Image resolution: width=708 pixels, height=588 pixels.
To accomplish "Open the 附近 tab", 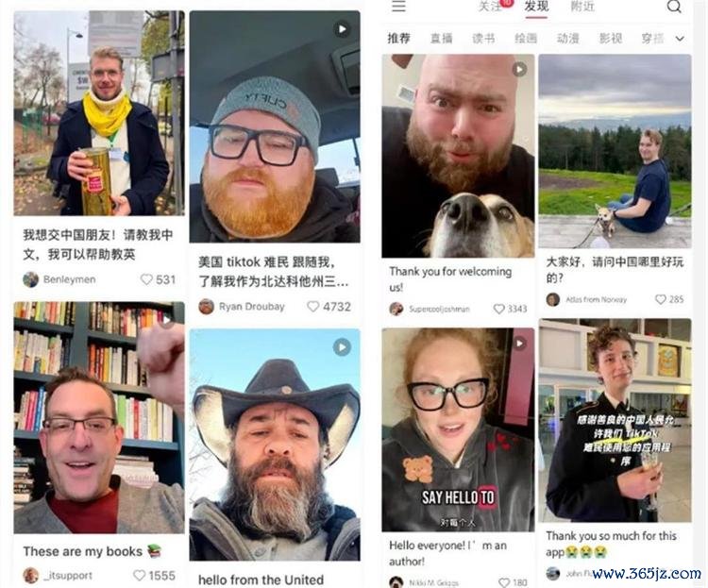I will (x=582, y=7).
